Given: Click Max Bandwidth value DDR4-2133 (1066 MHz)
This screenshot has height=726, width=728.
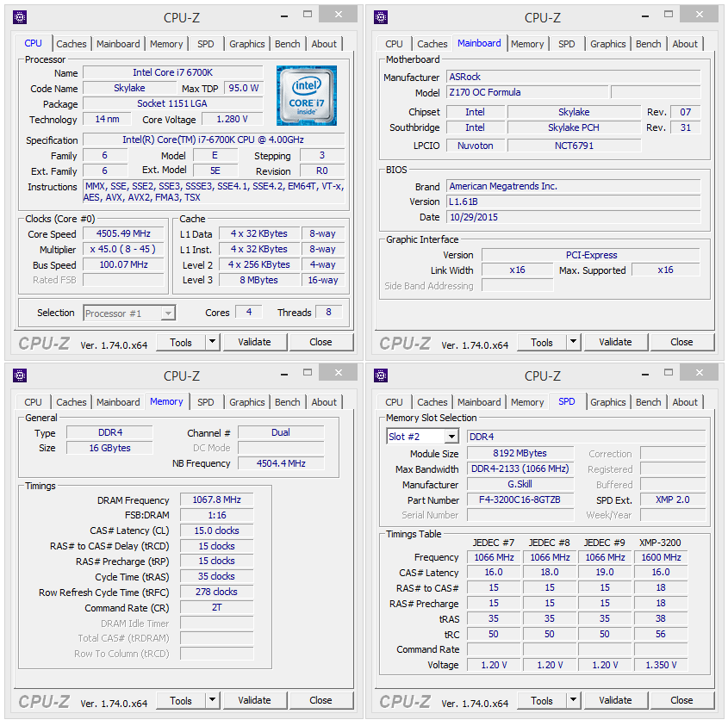Looking at the screenshot, I should [520, 468].
